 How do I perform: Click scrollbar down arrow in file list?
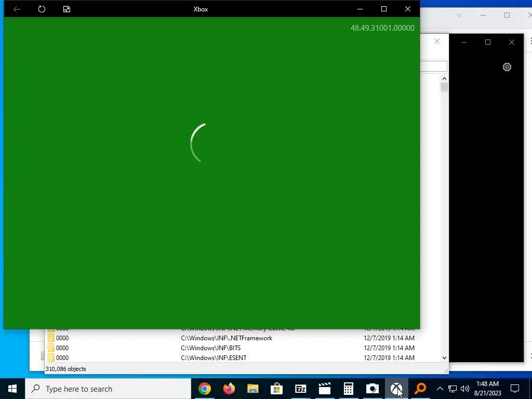445,358
